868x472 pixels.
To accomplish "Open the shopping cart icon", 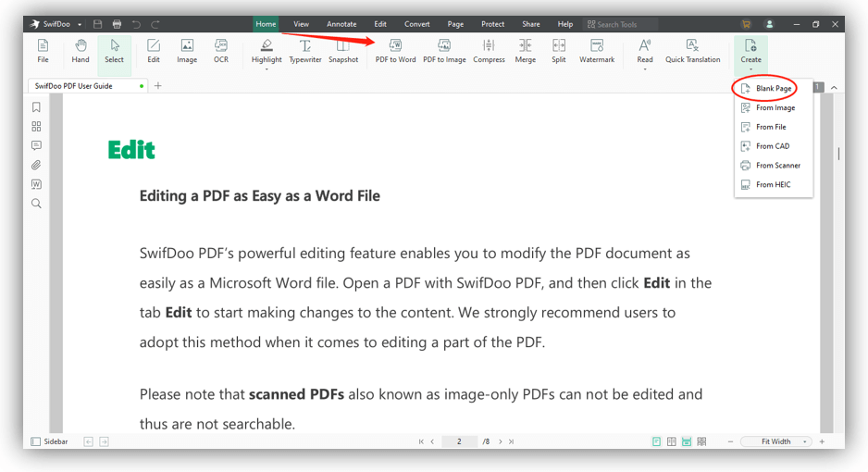I will (x=746, y=24).
